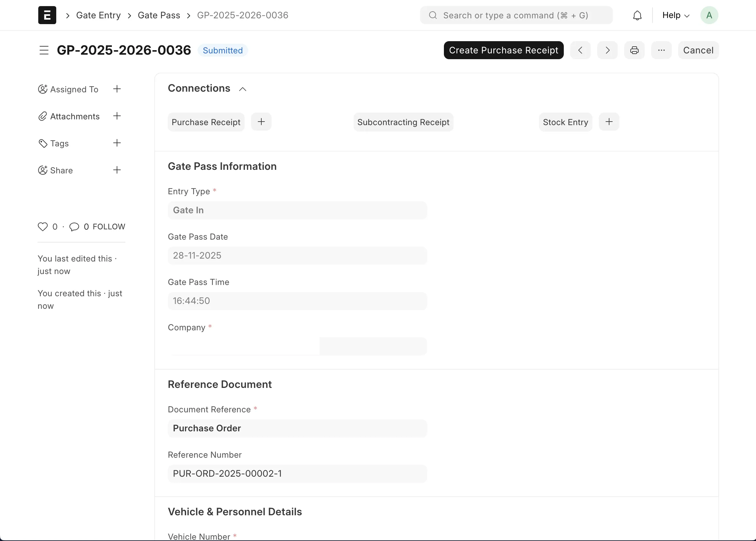Add a tag with plus icon
This screenshot has width=756, height=541.
point(117,143)
